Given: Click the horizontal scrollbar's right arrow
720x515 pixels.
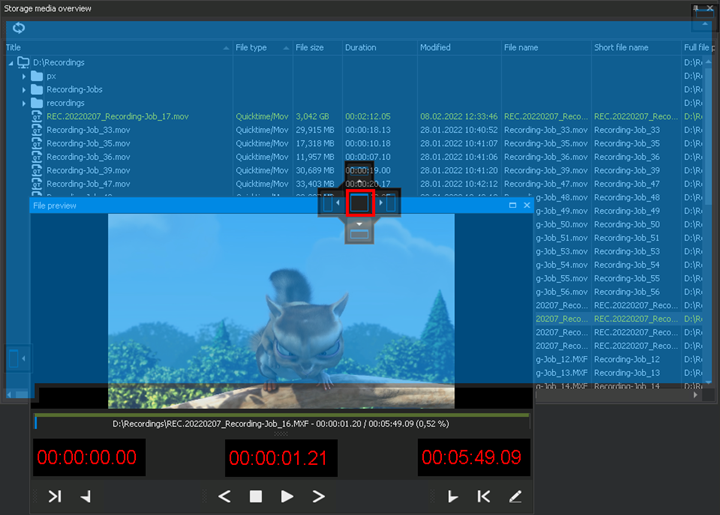Looking at the screenshot, I should click(695, 394).
